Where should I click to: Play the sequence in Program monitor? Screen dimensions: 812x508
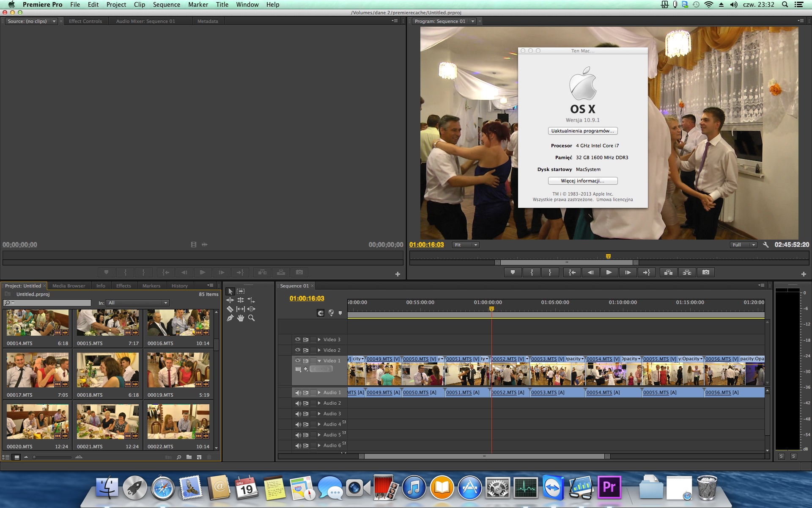(x=609, y=273)
